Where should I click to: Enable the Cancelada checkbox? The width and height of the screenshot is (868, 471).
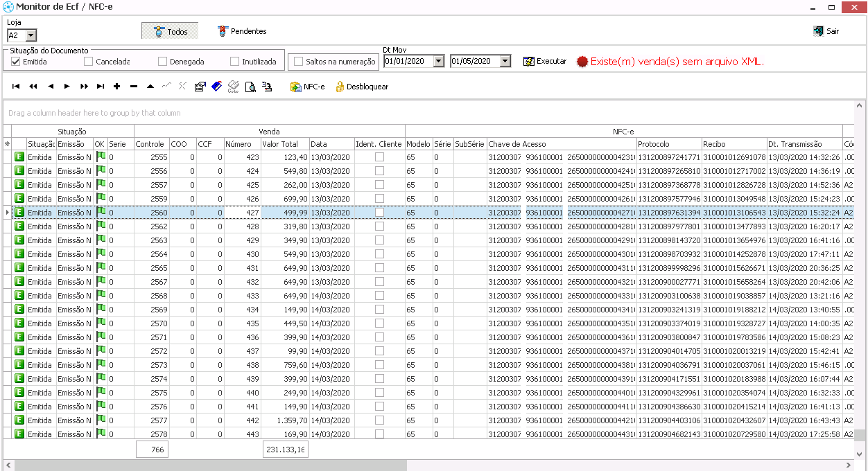pos(89,62)
